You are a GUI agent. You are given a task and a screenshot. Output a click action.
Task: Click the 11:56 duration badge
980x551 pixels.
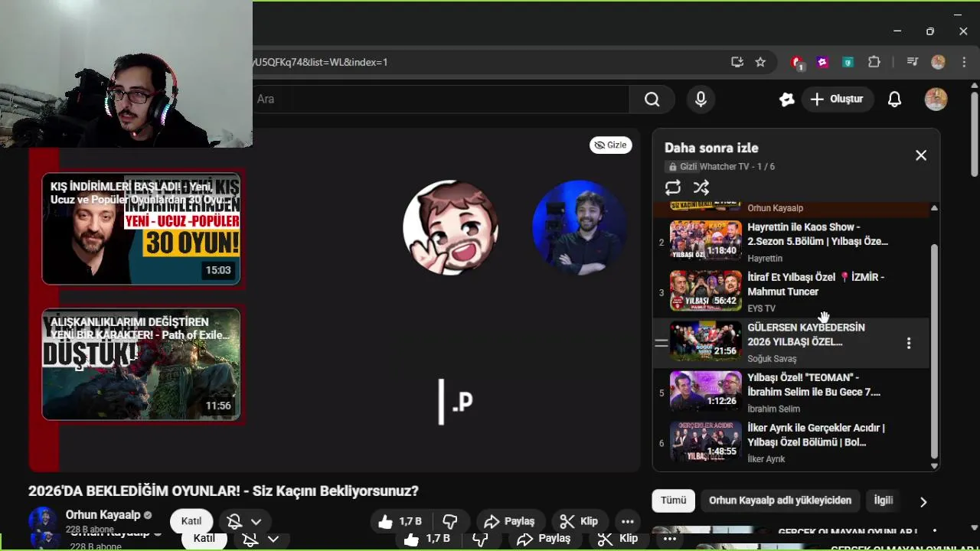pos(218,406)
